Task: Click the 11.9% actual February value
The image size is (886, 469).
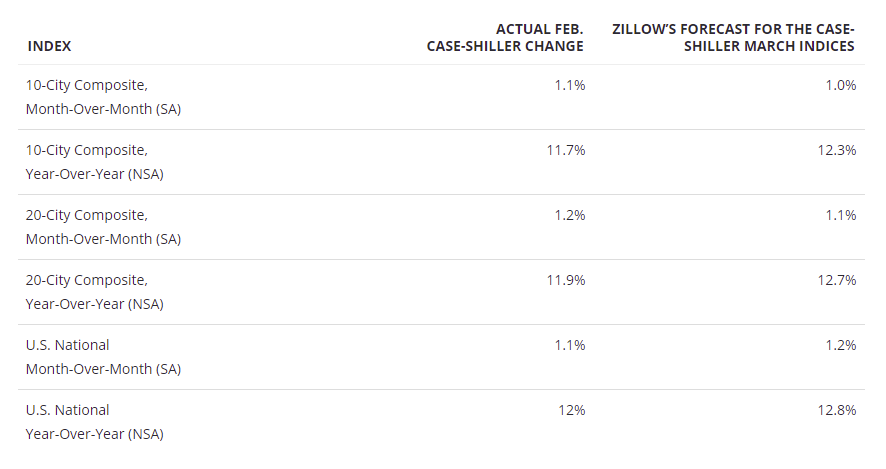Action: point(565,280)
